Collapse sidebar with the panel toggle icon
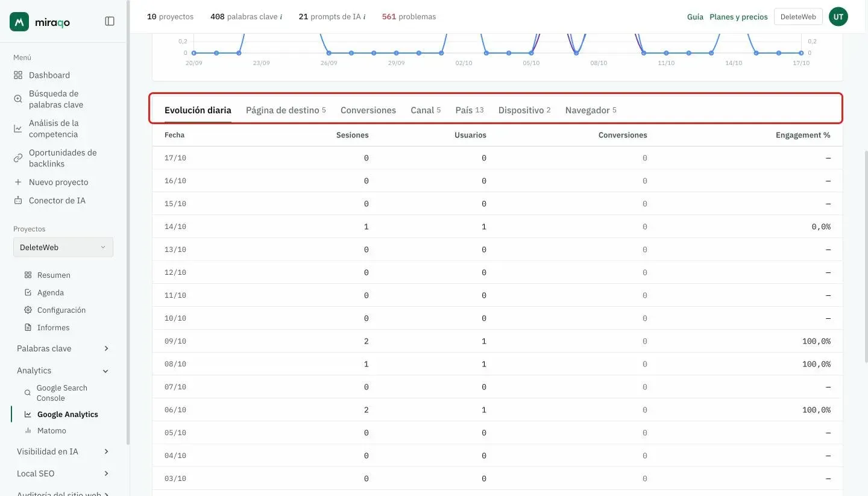This screenshot has width=868, height=496. pos(110,21)
